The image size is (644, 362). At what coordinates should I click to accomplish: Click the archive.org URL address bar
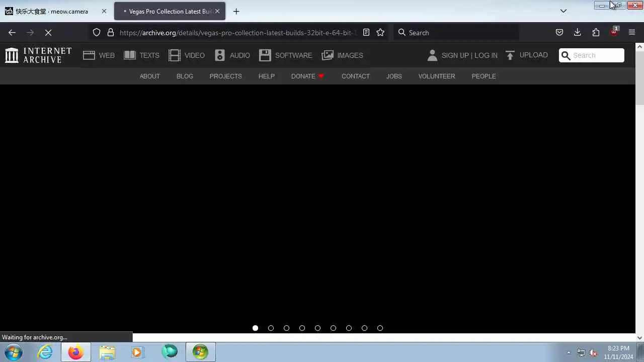[x=237, y=33]
